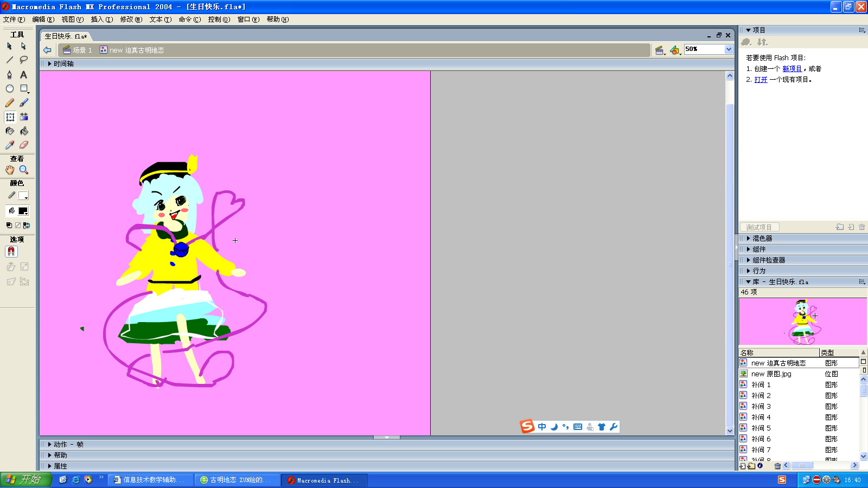Select the Subselection tool
This screenshot has width=868, height=488.
click(24, 46)
